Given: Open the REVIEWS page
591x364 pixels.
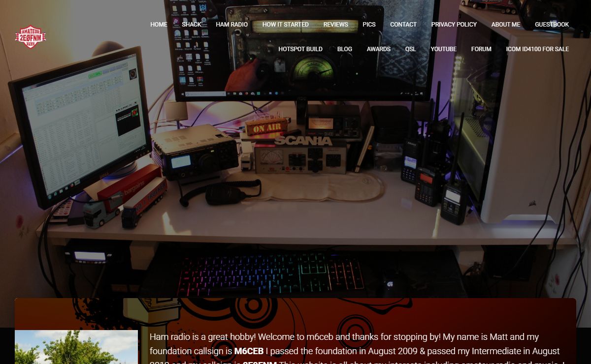Looking at the screenshot, I should click(336, 25).
